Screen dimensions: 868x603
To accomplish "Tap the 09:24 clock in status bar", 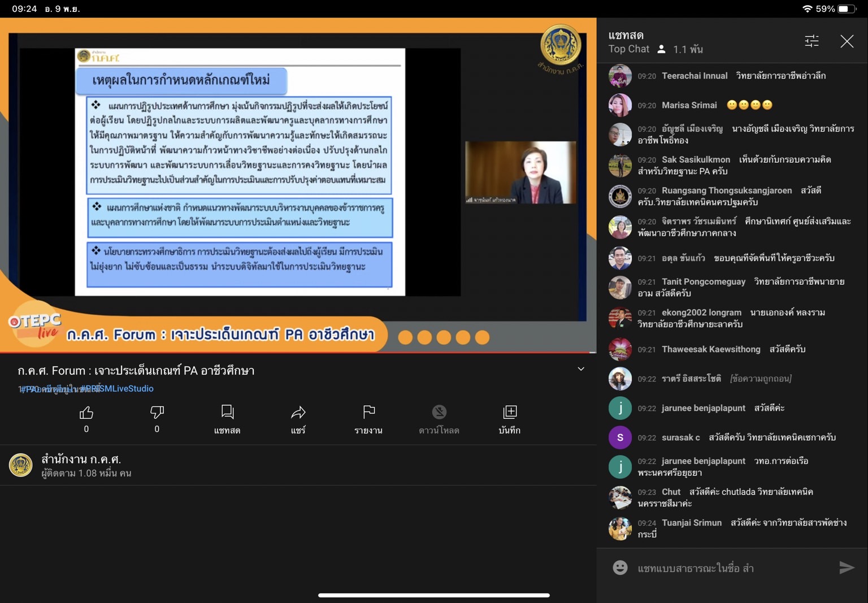I will point(24,8).
